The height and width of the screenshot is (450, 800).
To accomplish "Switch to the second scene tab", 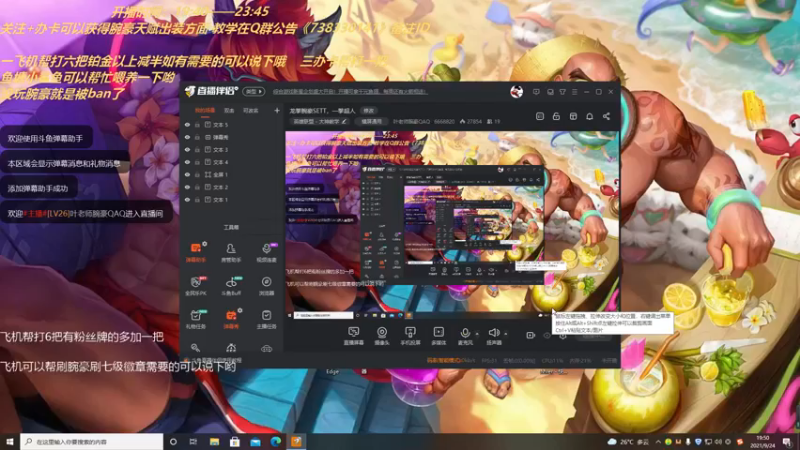I will [229, 110].
